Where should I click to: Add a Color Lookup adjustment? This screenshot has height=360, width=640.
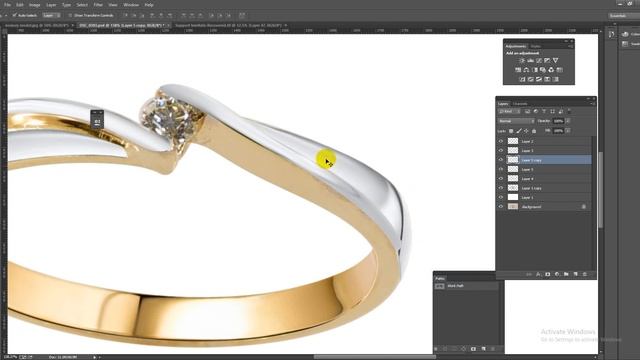pyautogui.click(x=560, y=70)
